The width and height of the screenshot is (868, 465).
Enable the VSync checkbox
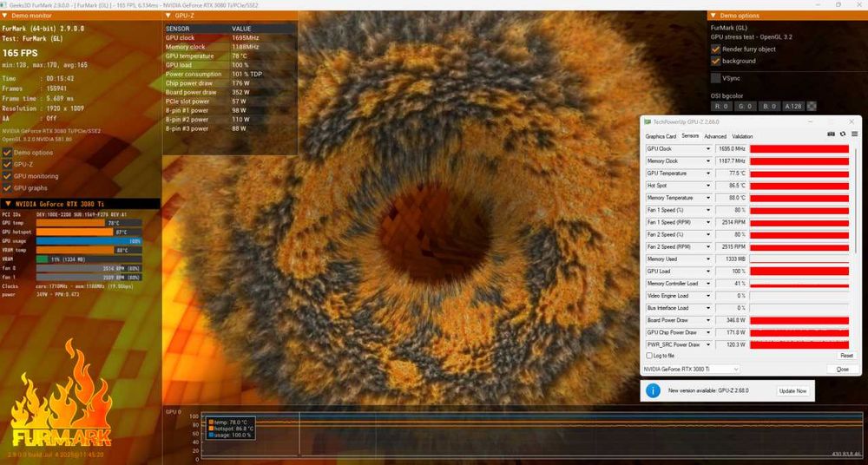point(716,78)
